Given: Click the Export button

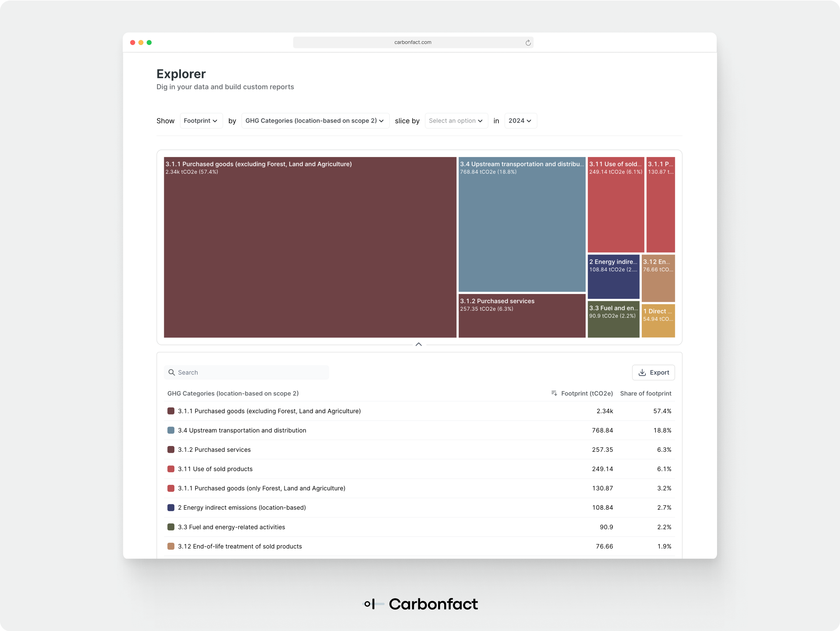Looking at the screenshot, I should pos(653,372).
